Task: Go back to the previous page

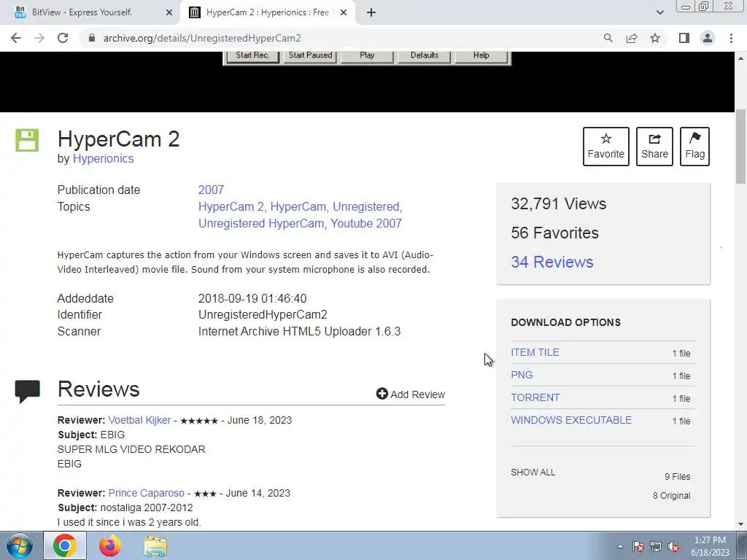Action: [x=16, y=38]
